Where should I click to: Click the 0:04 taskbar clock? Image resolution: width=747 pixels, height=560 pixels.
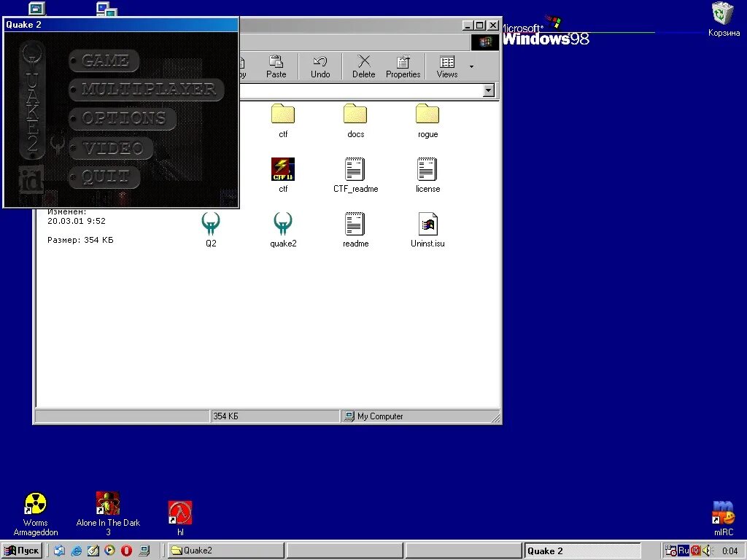tap(729, 551)
